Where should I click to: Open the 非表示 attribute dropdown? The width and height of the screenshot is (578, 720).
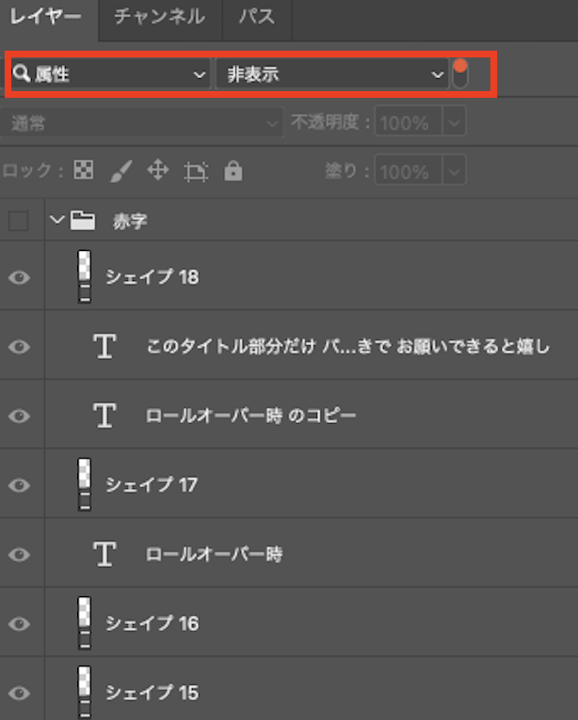tap(332, 74)
